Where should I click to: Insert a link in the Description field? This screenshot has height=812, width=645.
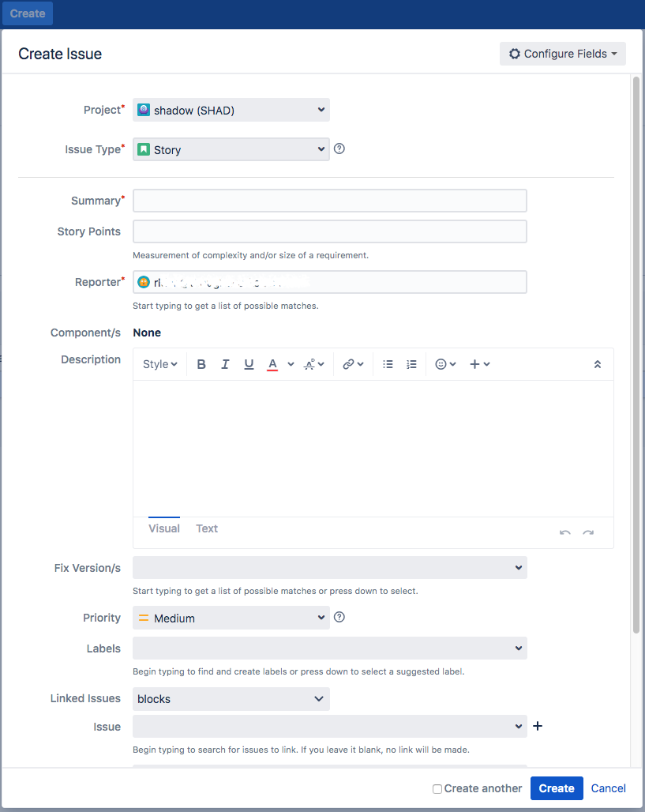click(x=349, y=363)
